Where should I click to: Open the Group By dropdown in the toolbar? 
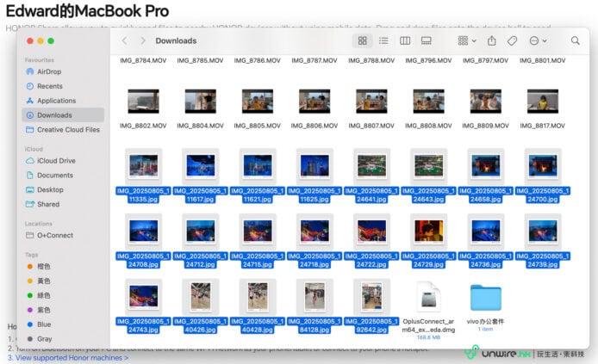tap(467, 40)
